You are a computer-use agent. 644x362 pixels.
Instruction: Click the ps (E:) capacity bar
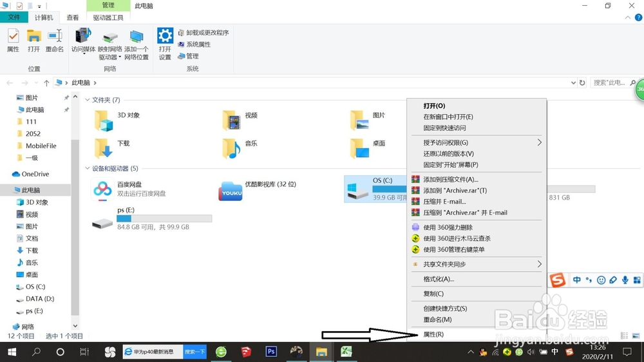[x=164, y=218]
